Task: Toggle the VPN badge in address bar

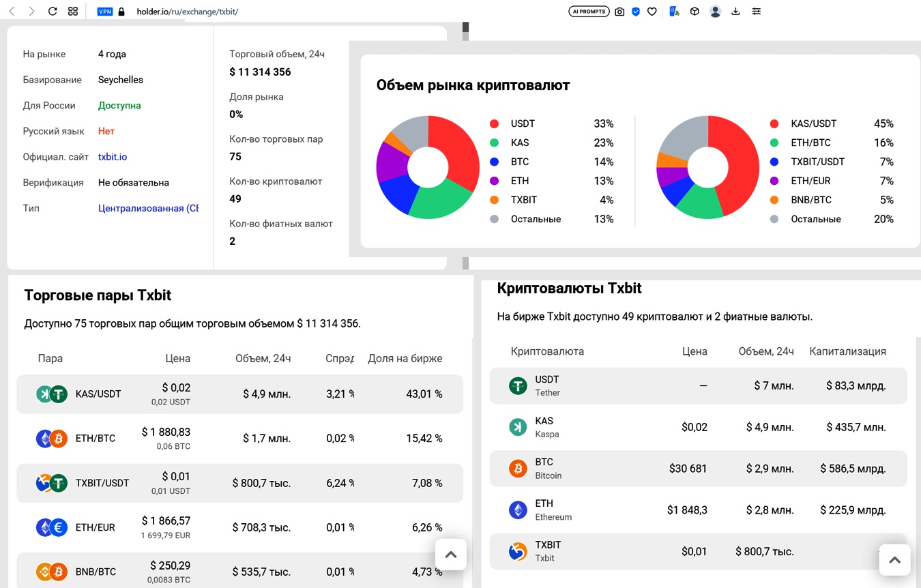Action: pyautogui.click(x=104, y=12)
